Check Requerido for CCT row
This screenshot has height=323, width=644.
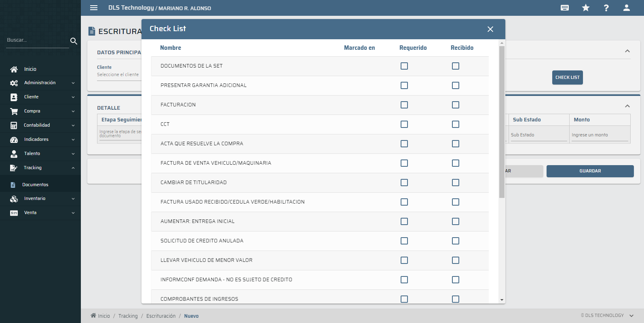point(404,124)
